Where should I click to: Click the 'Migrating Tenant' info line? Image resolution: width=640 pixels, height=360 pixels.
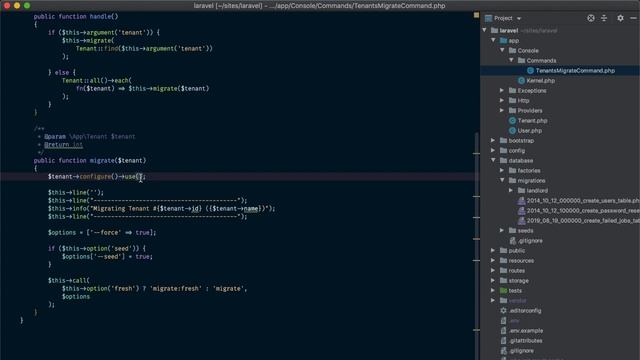162,209
